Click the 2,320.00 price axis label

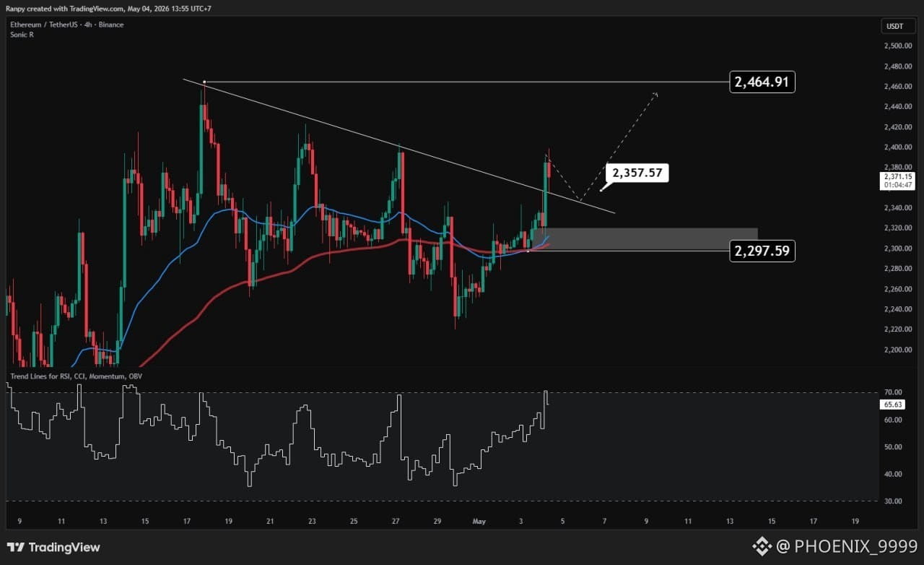coord(897,228)
